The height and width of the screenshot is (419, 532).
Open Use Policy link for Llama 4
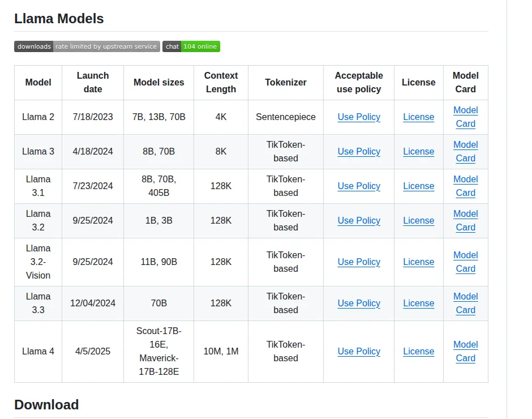point(359,352)
